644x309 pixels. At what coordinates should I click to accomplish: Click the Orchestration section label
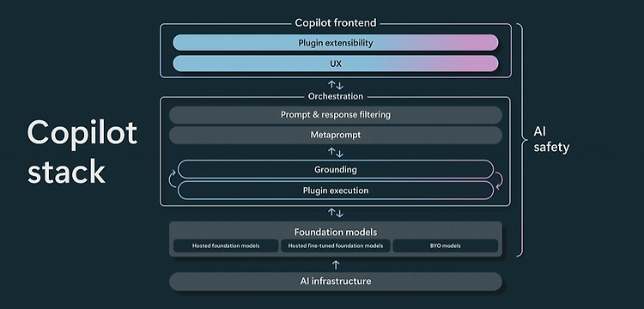(335, 96)
